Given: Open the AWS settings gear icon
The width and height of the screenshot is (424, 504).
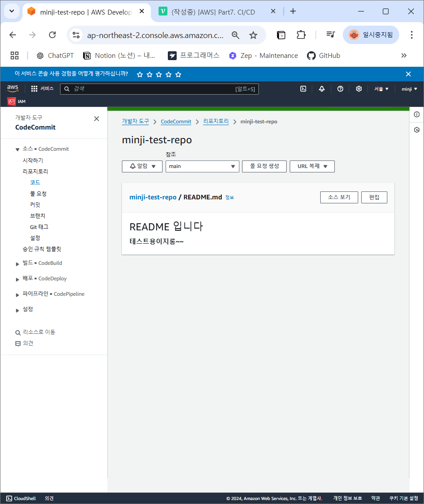Looking at the screenshot, I should [x=359, y=89].
